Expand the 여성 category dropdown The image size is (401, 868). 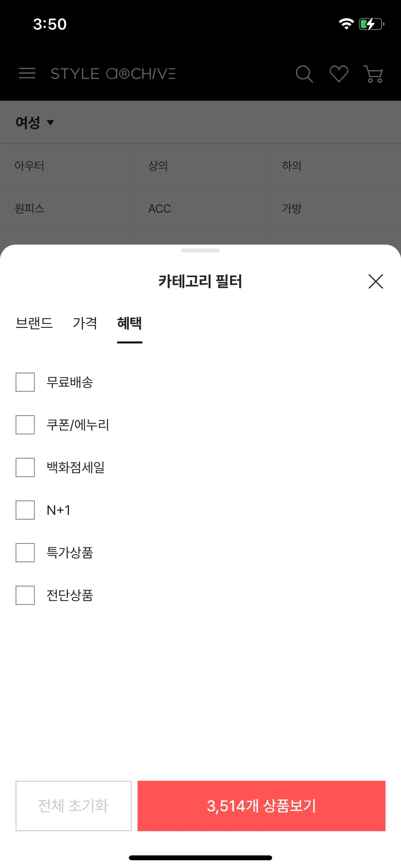pyautogui.click(x=35, y=123)
